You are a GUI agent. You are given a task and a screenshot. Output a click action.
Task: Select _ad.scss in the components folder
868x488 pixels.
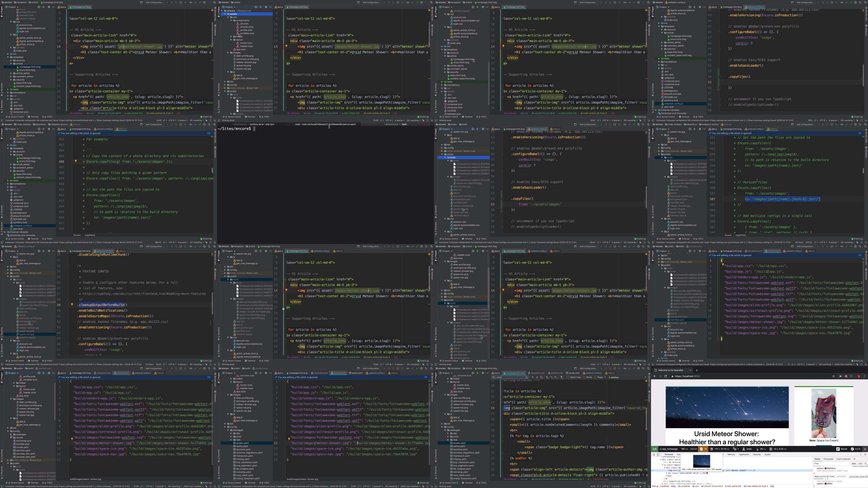point(242,24)
